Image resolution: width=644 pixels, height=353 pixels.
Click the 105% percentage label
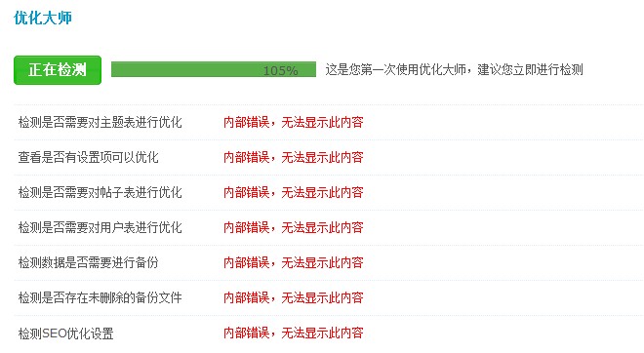[x=280, y=71]
